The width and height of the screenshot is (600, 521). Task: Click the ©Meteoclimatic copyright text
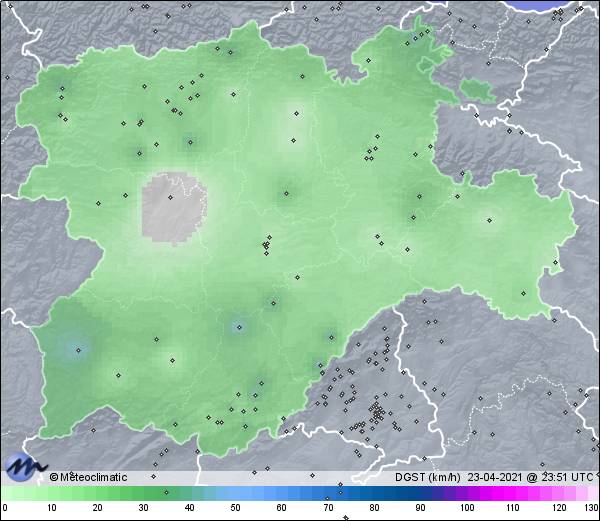pyautogui.click(x=88, y=477)
